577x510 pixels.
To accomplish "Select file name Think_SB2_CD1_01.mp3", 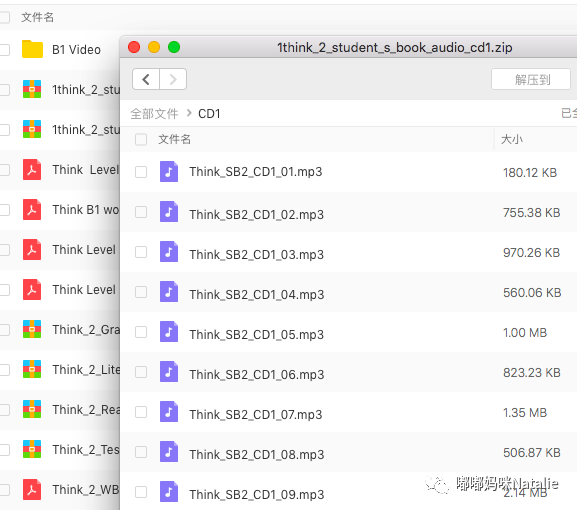I will point(256,172).
